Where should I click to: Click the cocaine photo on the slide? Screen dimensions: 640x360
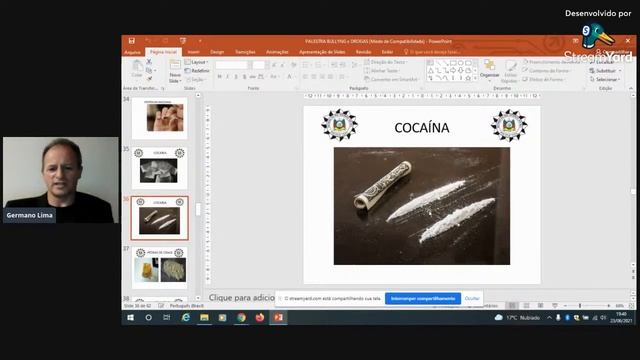(422, 206)
